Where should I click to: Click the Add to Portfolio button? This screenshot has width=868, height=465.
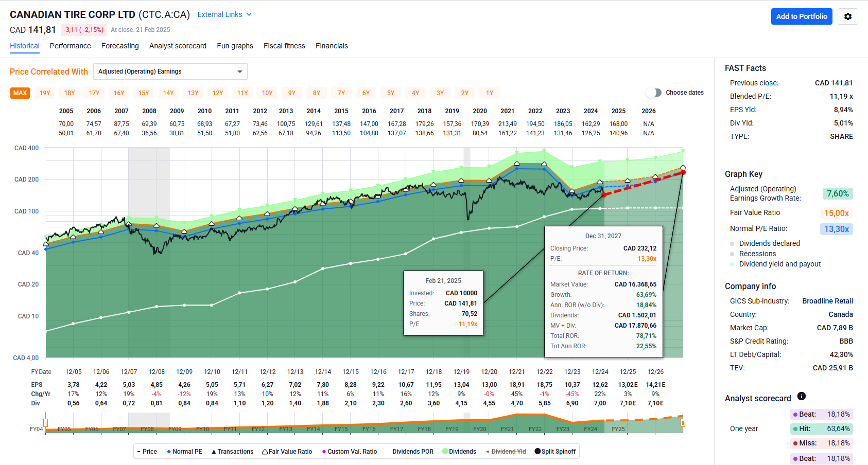(801, 16)
